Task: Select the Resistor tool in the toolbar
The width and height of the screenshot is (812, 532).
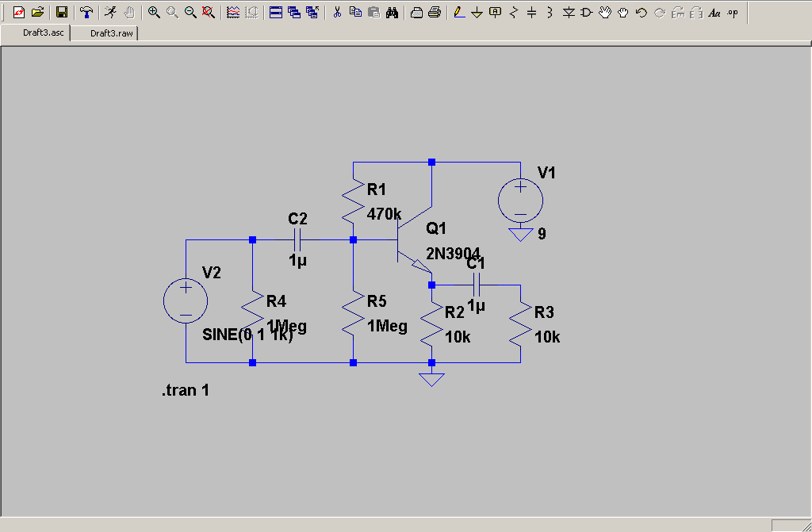Action: [x=514, y=12]
